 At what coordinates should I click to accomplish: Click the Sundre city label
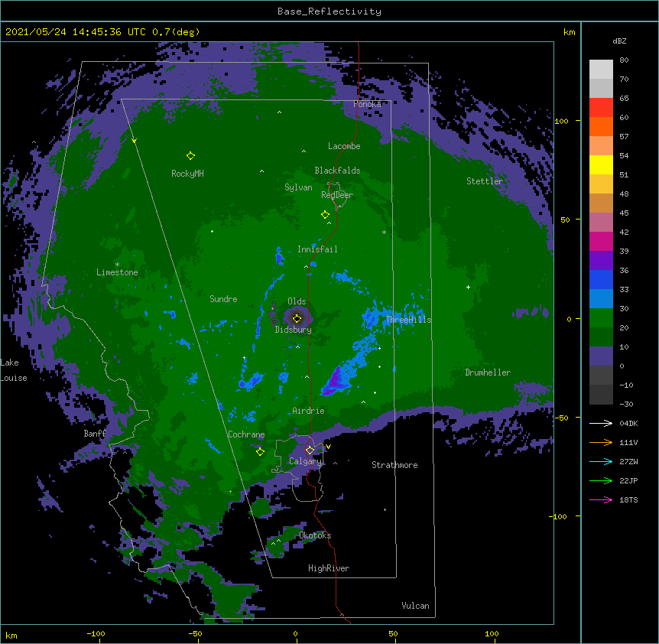point(223,299)
